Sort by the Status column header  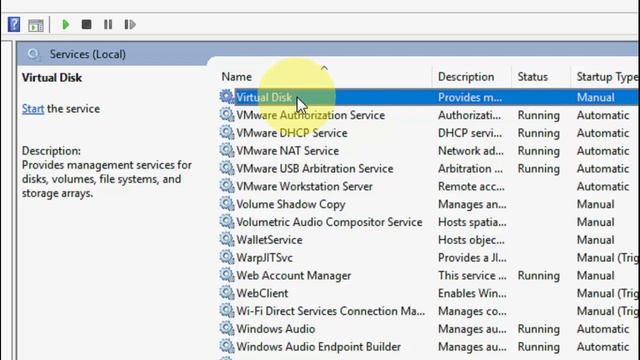click(x=533, y=77)
